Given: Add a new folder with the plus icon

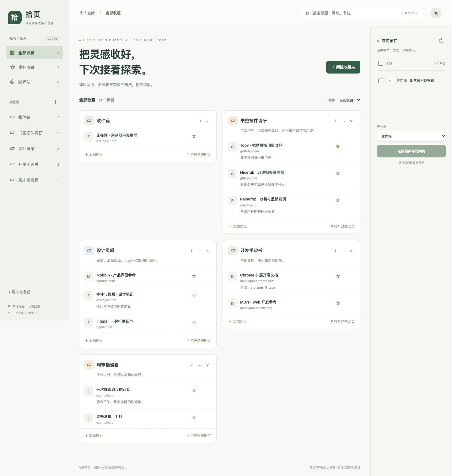Looking at the screenshot, I should click(x=56, y=102).
